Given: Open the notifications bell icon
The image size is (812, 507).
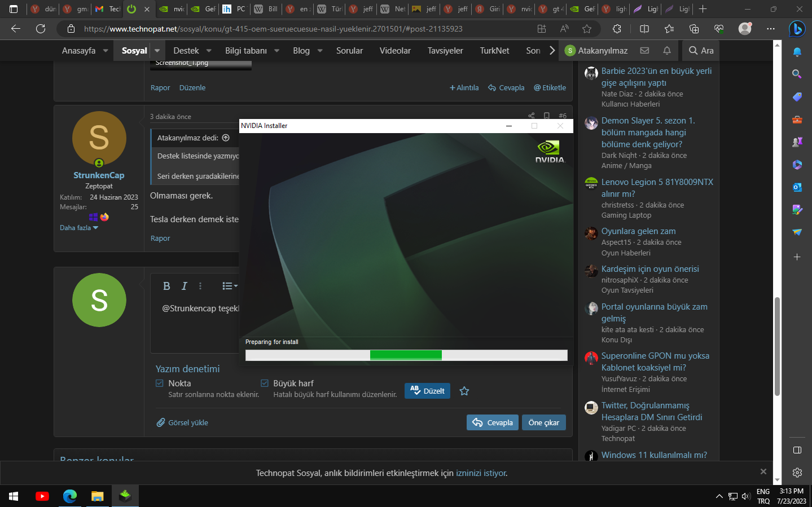Looking at the screenshot, I should point(666,50).
